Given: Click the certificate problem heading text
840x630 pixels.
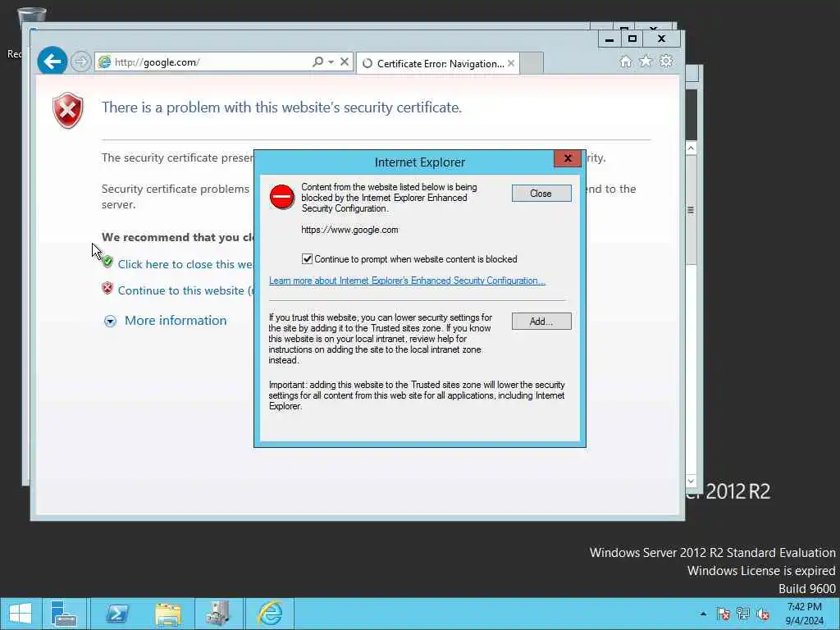Looking at the screenshot, I should [x=282, y=107].
